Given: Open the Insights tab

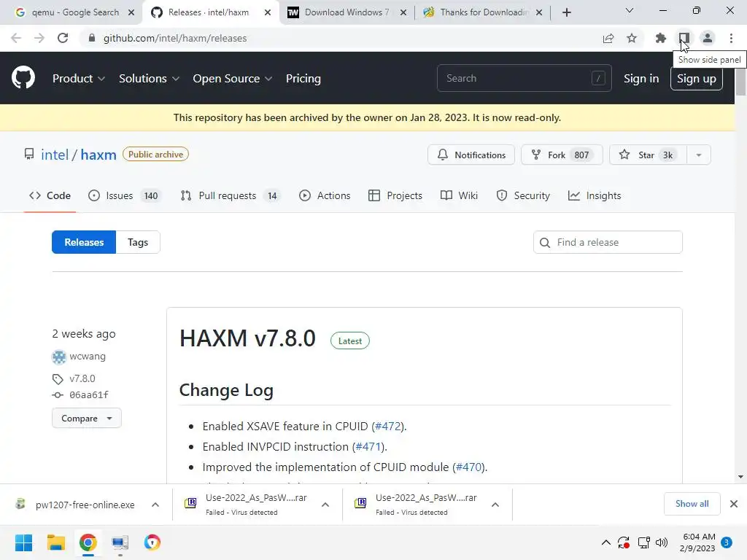Looking at the screenshot, I should coord(595,195).
